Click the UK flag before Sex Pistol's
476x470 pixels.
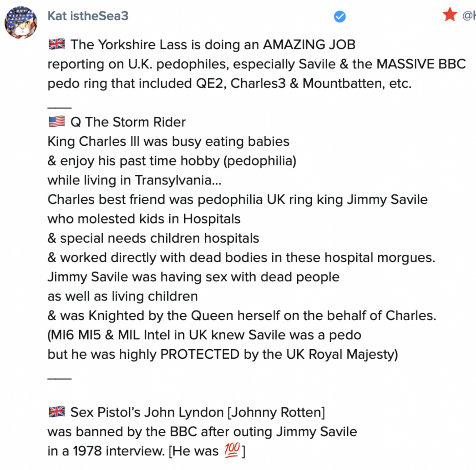pos(57,412)
